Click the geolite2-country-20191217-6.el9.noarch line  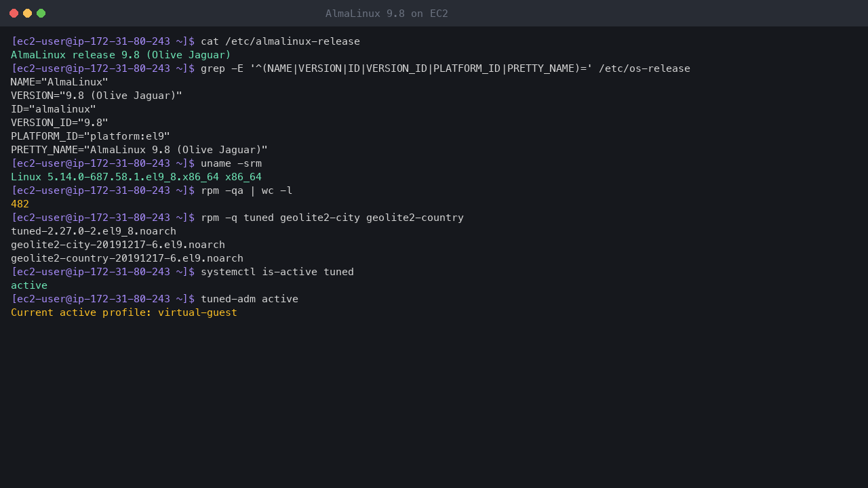pos(127,258)
